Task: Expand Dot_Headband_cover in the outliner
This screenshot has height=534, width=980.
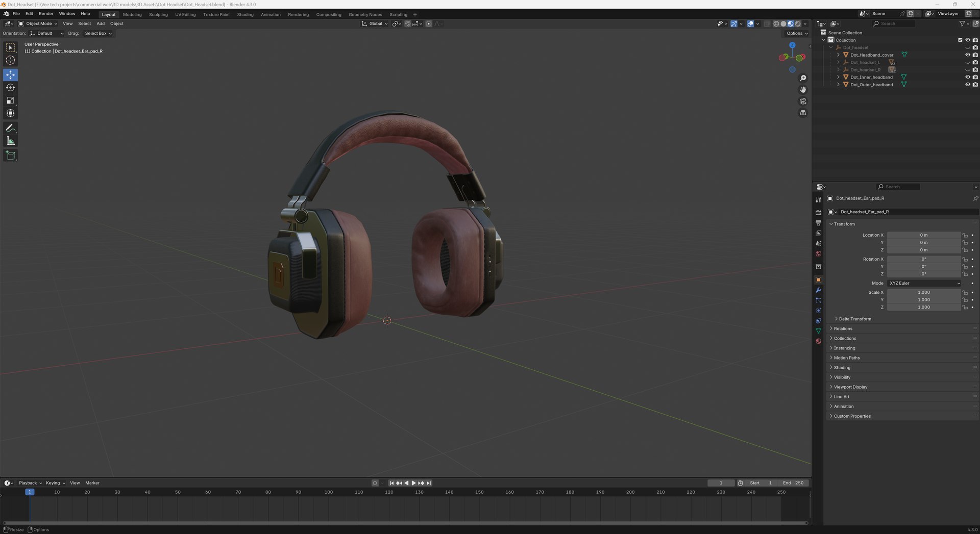Action: pyautogui.click(x=838, y=55)
